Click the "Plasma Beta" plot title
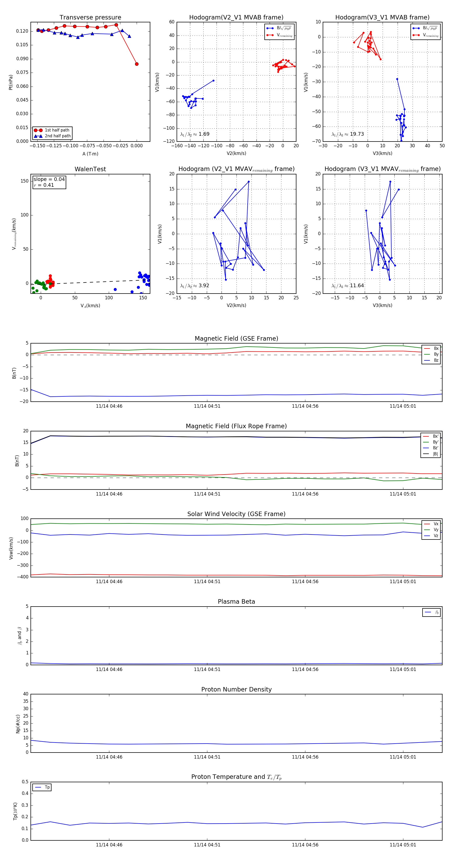Image resolution: width=473 pixels, height=868 pixels. tap(236, 602)
